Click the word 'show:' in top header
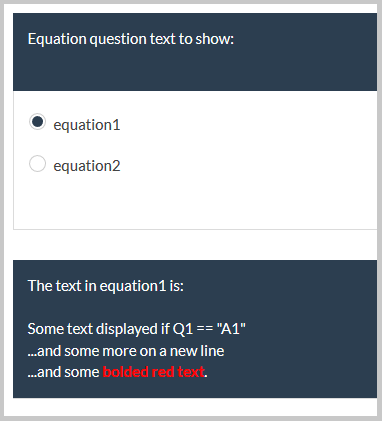This screenshot has height=421, width=382. point(215,39)
